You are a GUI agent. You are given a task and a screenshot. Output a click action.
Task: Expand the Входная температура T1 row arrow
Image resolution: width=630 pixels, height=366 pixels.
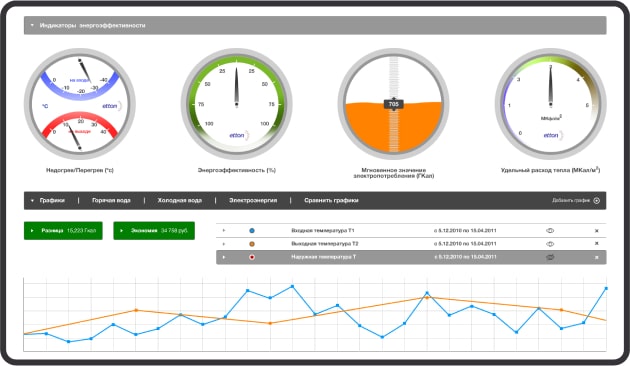[224, 231]
